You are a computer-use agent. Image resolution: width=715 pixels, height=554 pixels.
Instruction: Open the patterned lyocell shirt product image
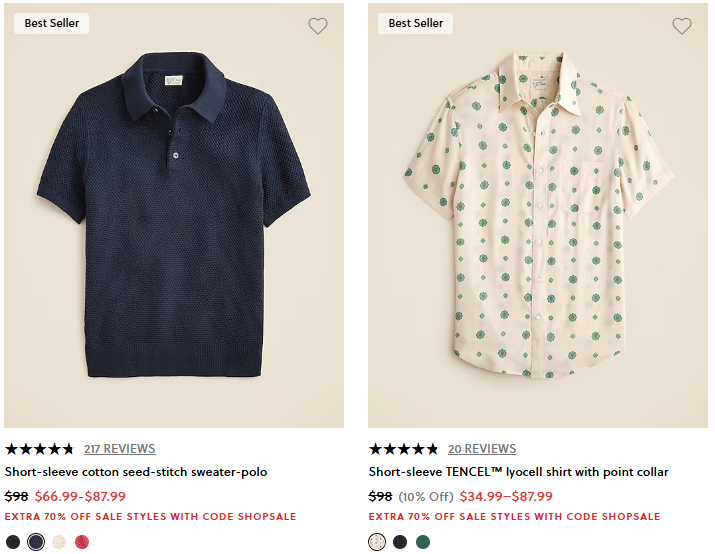[x=538, y=230]
